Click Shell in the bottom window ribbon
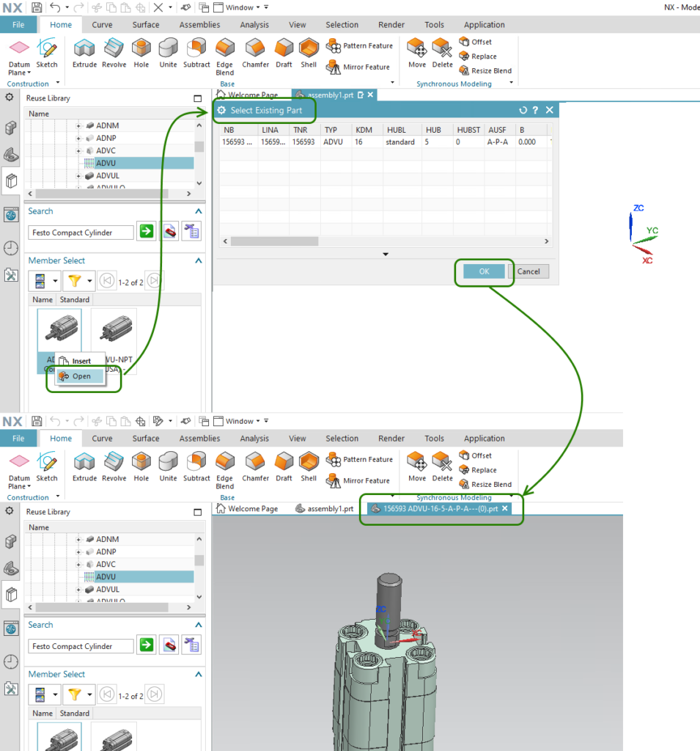The width and height of the screenshot is (700, 751). (x=309, y=467)
